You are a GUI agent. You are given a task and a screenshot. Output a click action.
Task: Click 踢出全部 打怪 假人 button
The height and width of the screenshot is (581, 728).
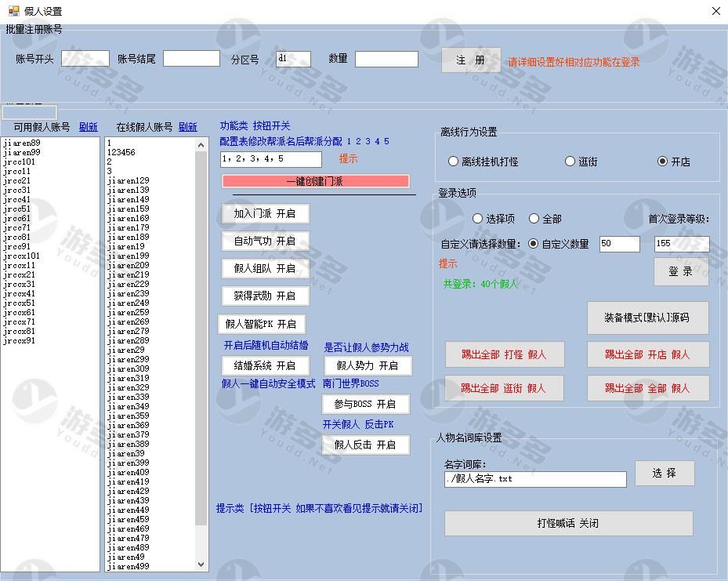click(x=505, y=354)
